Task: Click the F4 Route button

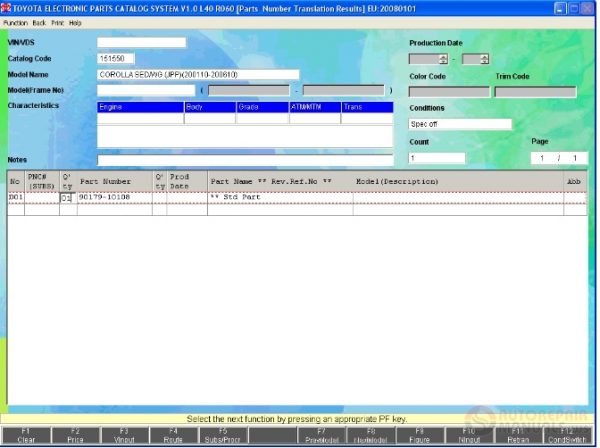Action: click(x=173, y=436)
